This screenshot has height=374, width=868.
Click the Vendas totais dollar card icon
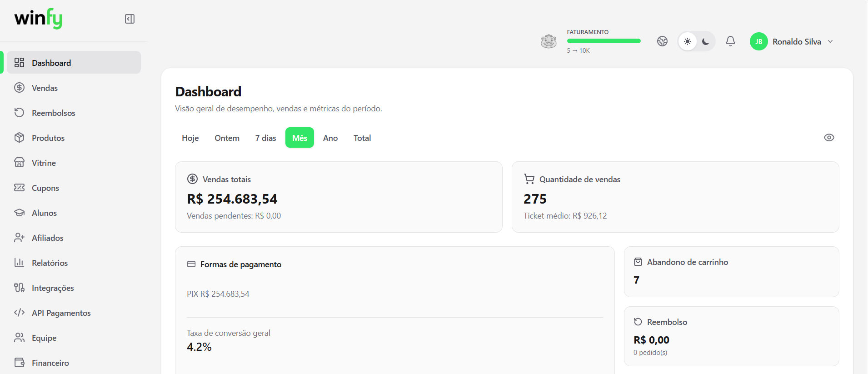(x=192, y=179)
